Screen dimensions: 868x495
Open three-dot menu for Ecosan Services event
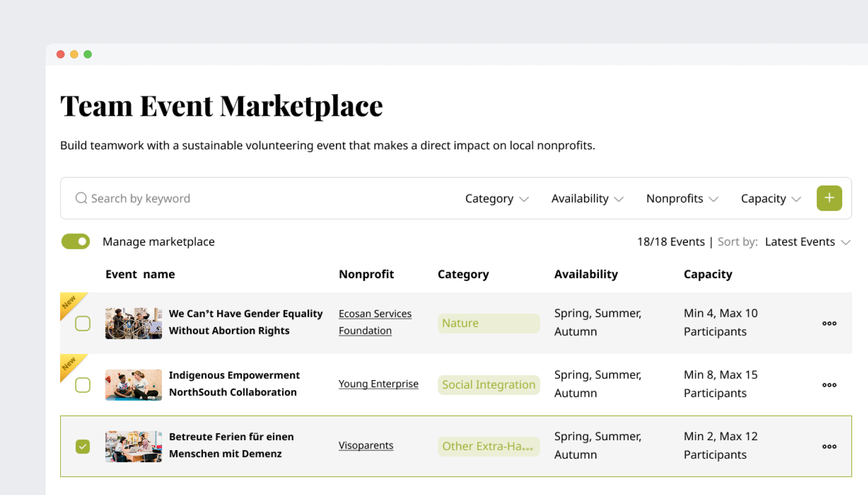[829, 323]
